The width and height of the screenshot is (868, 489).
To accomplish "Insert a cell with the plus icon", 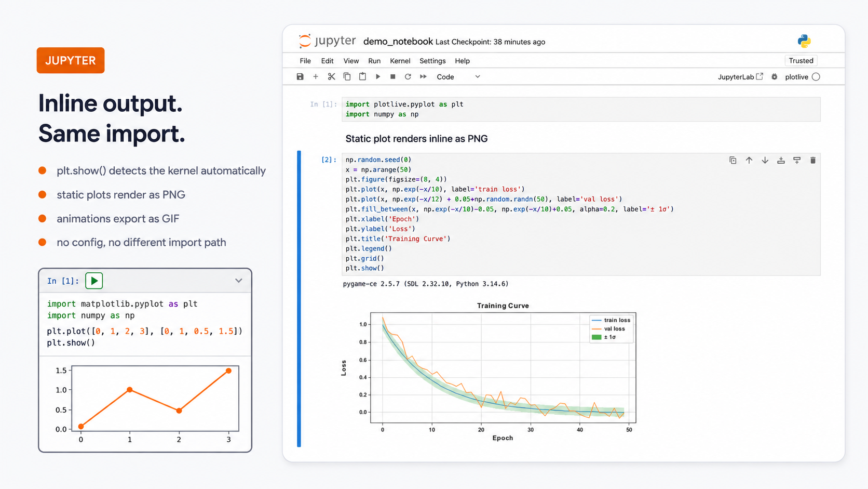I will click(316, 77).
